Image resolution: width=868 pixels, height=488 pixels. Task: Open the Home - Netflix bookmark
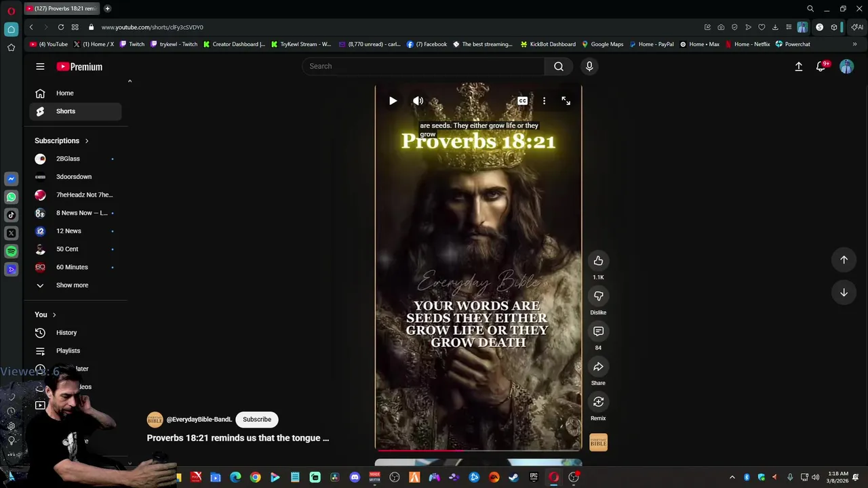[x=747, y=44]
